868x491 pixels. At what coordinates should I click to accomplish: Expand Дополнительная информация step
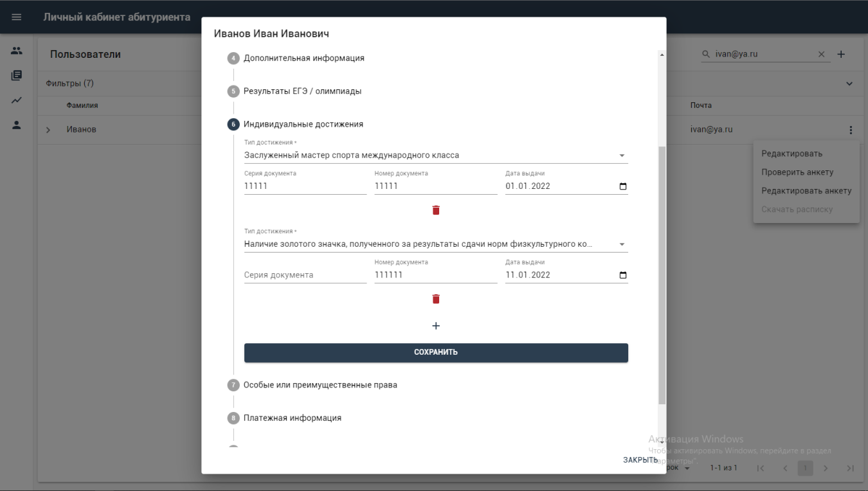(x=303, y=58)
